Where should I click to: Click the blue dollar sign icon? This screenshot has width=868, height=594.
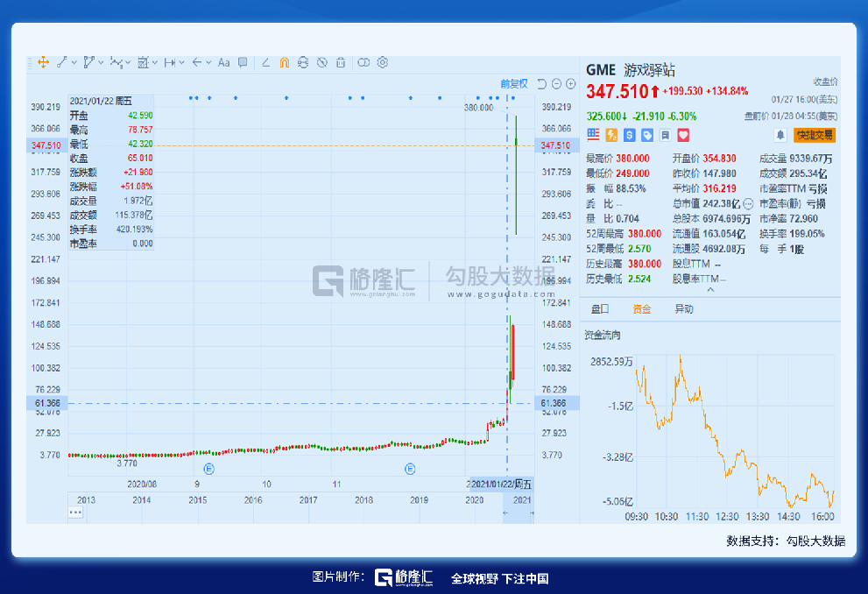630,135
